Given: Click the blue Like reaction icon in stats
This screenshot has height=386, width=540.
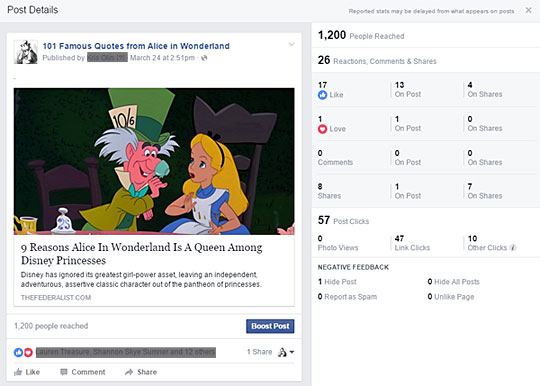Looking at the screenshot, I should coord(322,95).
